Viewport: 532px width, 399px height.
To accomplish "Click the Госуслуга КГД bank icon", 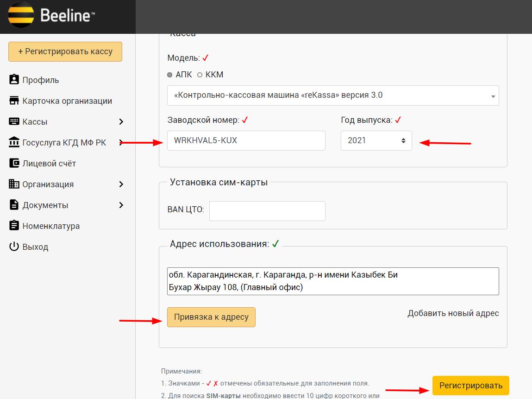I will tap(14, 142).
